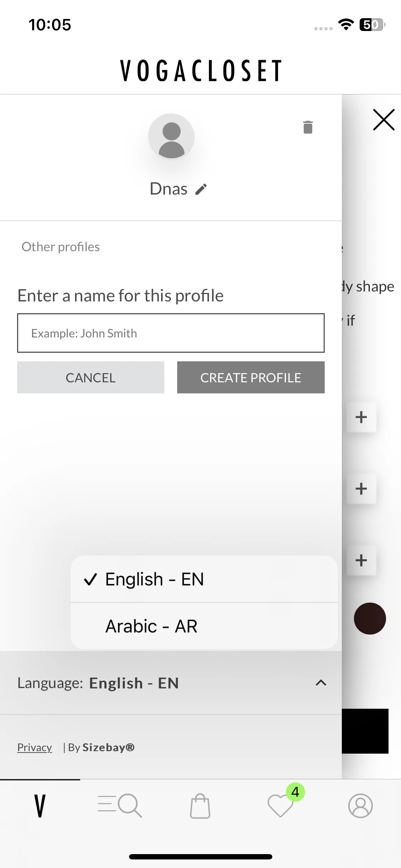Open the account profile tab
The image size is (401, 868).
tap(361, 806)
